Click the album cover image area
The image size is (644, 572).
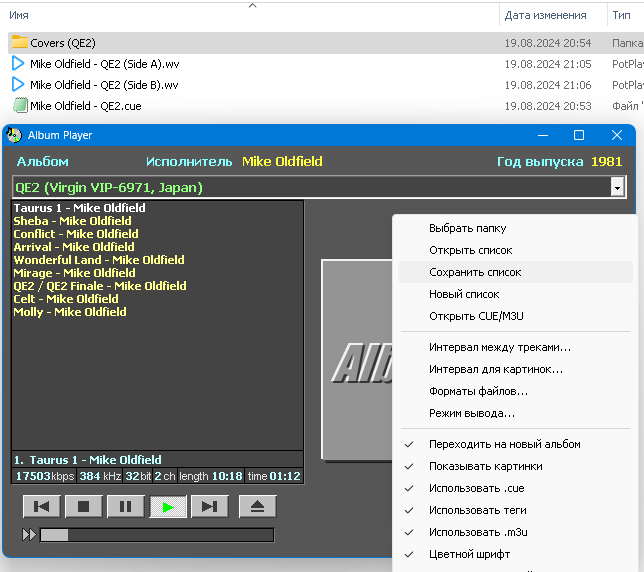click(357, 359)
